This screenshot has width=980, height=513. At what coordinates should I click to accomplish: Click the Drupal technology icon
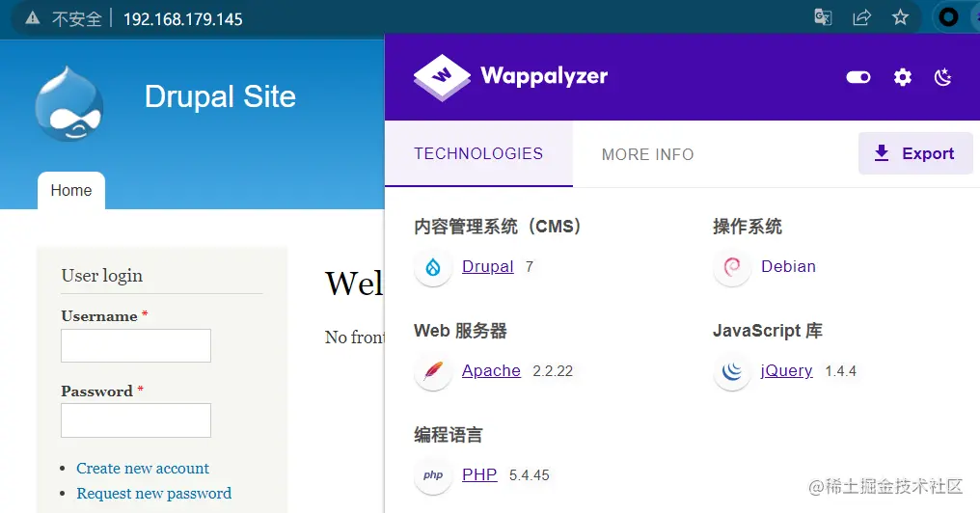(433, 267)
